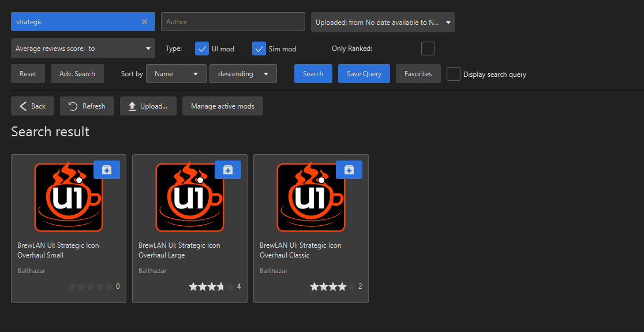Enable the Only Ranked checkbox
Image resolution: width=644 pixels, height=332 pixels.
pyautogui.click(x=428, y=49)
